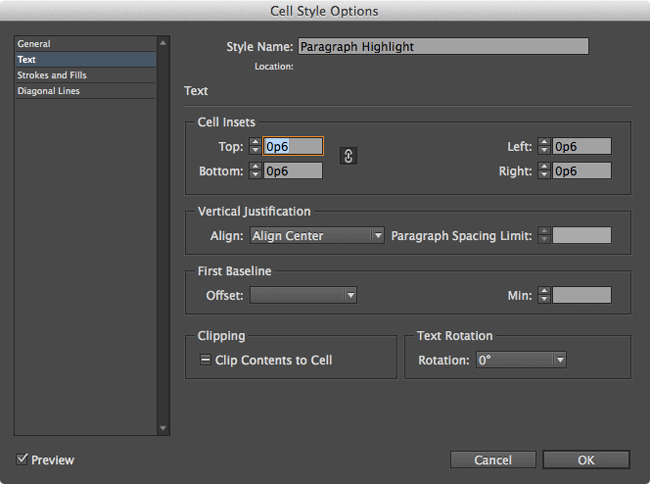The width and height of the screenshot is (650, 484).
Task: Click the sidebar scroll up arrow
Action: pos(163,43)
